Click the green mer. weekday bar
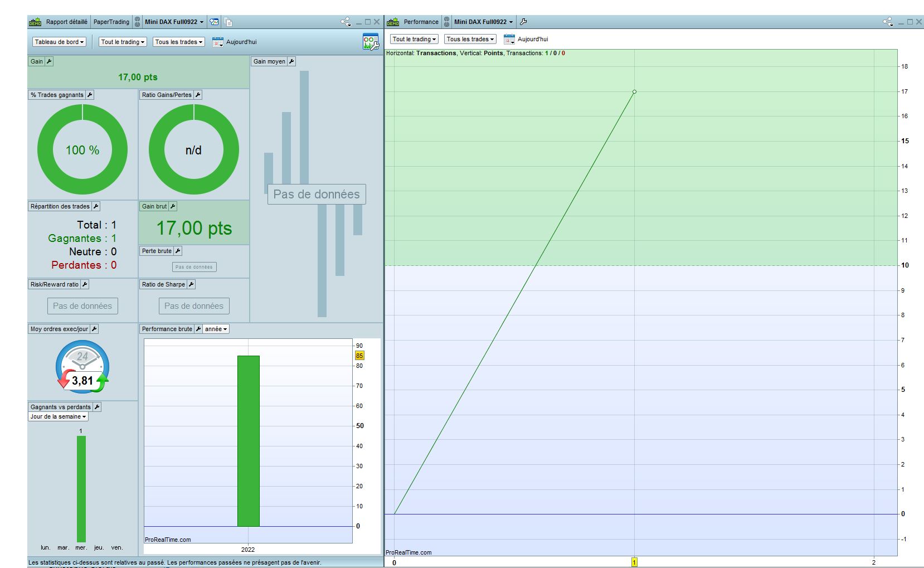The width and height of the screenshot is (924, 568). coord(81,489)
